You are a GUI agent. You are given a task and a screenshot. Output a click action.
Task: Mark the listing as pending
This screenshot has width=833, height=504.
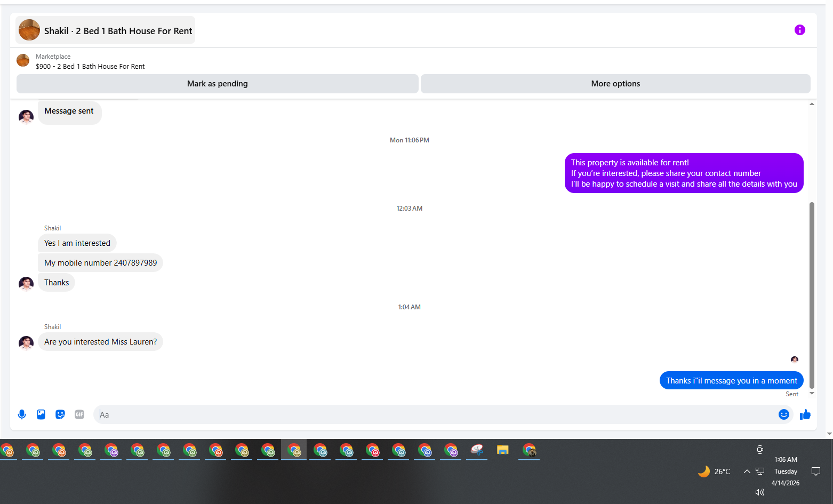(217, 84)
